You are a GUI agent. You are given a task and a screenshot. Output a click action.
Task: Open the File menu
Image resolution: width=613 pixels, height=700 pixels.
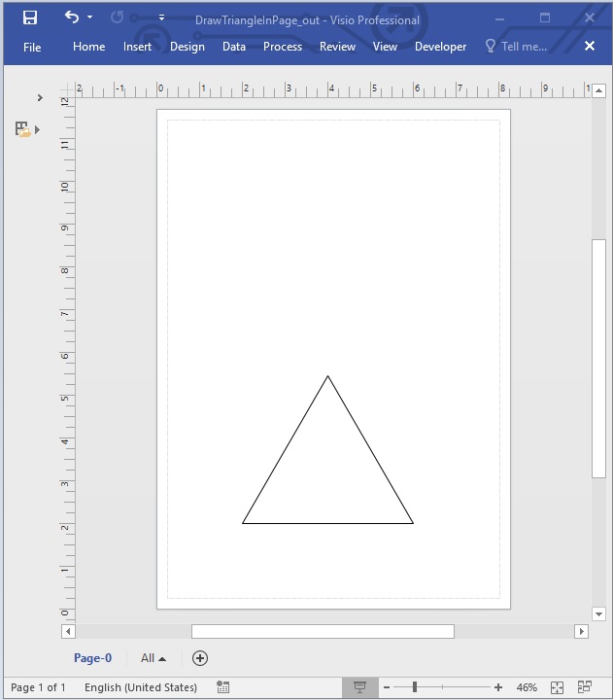tap(32, 47)
